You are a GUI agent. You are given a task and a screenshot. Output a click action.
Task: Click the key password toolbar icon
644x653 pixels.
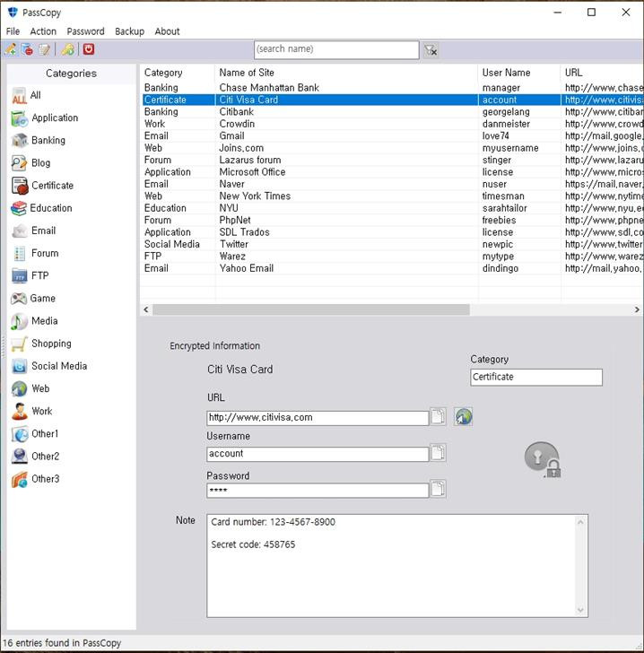68,49
